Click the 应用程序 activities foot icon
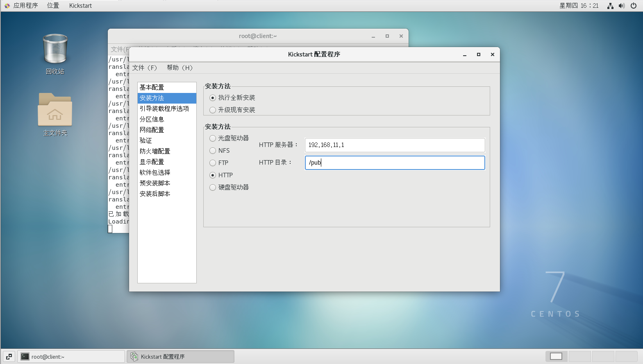This screenshot has width=643, height=364. point(7,6)
